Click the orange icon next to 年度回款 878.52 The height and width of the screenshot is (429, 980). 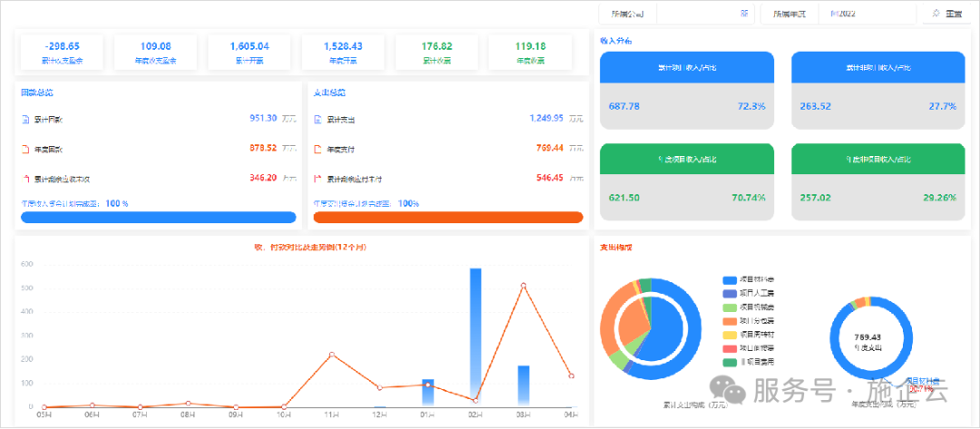(25, 150)
